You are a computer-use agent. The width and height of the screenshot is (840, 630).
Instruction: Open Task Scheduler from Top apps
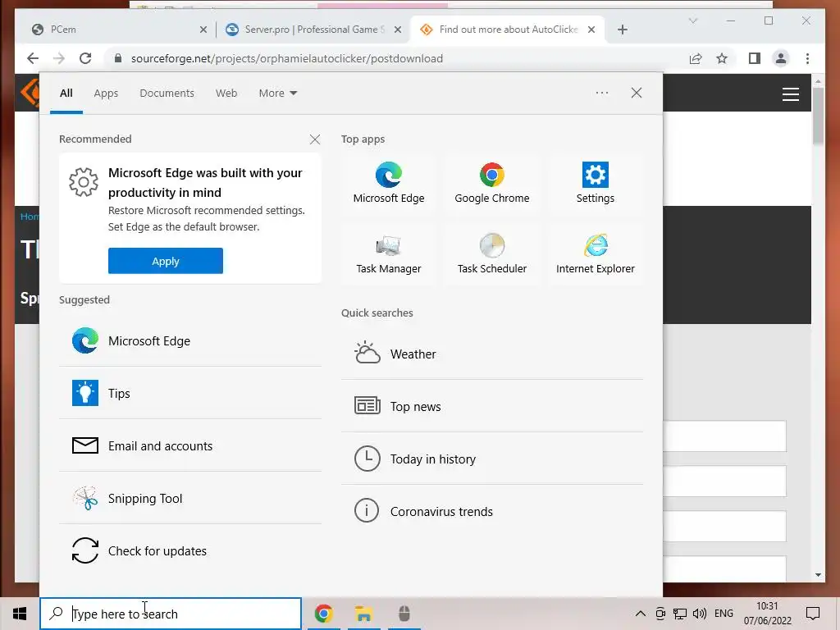tap(492, 254)
